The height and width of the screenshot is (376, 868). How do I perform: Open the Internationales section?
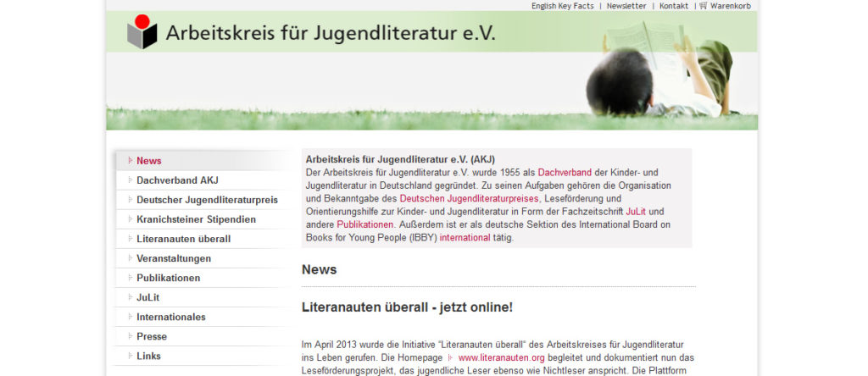tap(170, 317)
